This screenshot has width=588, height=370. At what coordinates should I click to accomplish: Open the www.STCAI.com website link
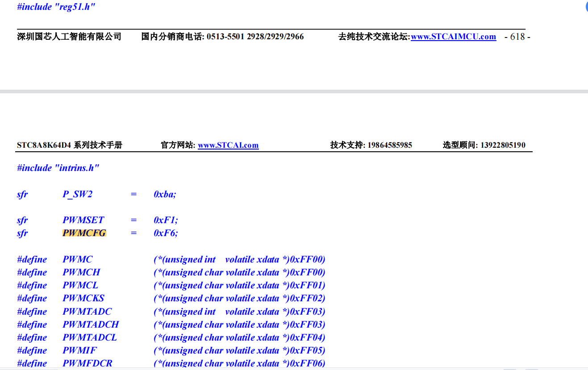tap(228, 145)
